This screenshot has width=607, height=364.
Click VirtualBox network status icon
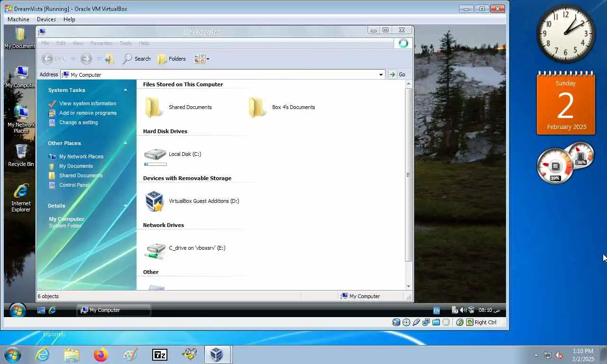(426, 322)
